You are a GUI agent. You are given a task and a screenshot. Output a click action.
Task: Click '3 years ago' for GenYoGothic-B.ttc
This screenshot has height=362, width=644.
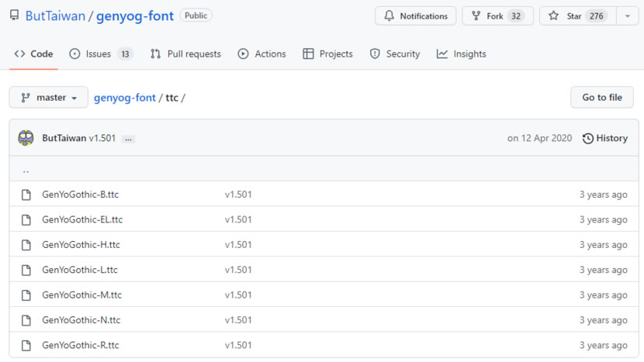click(604, 195)
